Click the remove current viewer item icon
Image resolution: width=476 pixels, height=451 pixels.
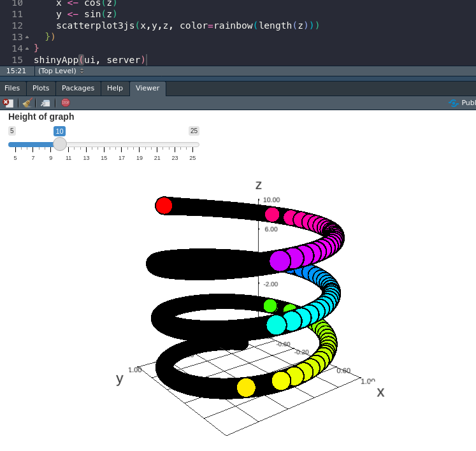coord(8,103)
